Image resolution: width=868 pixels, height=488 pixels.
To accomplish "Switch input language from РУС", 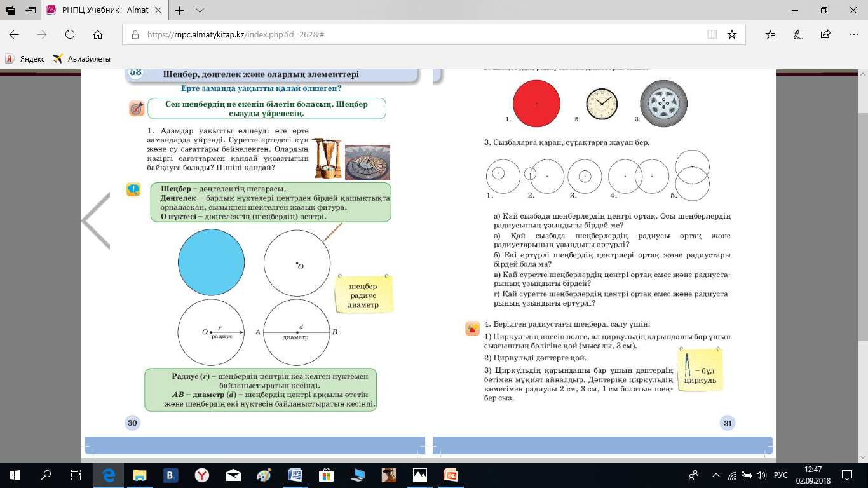I will [x=780, y=475].
